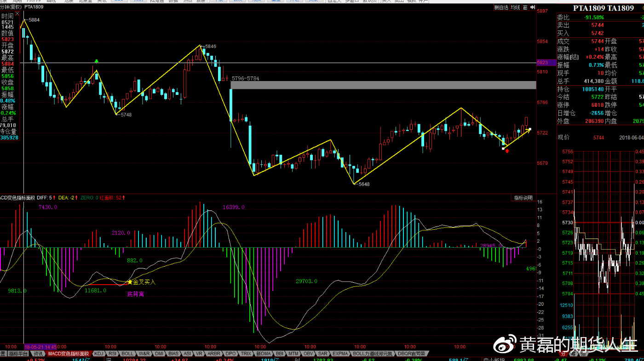Select the ASI indicator tab

coord(187,354)
